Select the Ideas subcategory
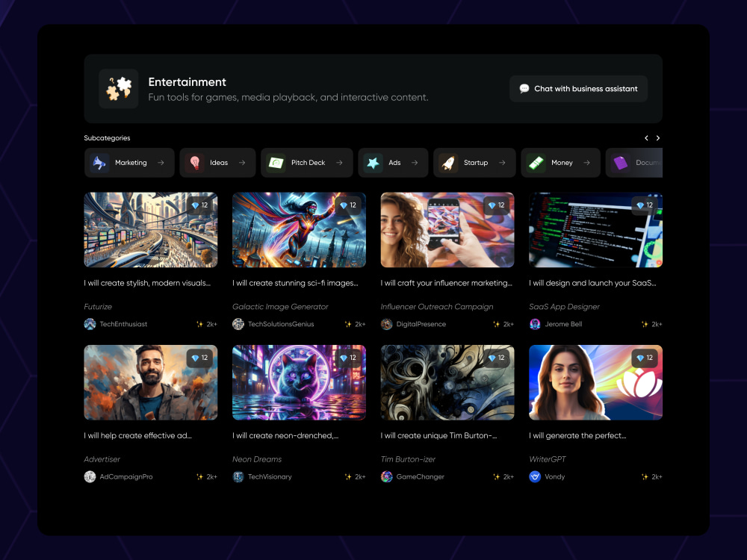 217,163
